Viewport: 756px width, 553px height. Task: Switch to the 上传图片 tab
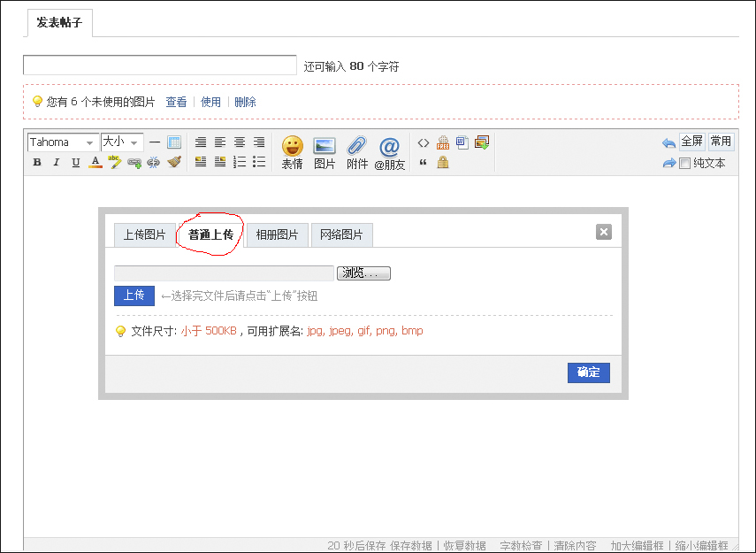click(145, 235)
